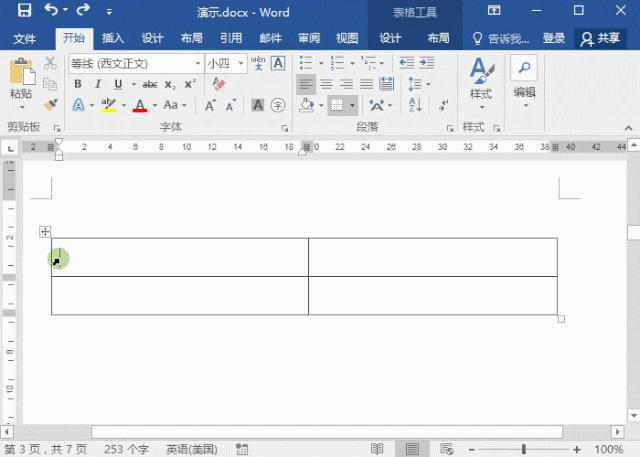Open Line and Paragraph Spacing menu

coord(418,84)
